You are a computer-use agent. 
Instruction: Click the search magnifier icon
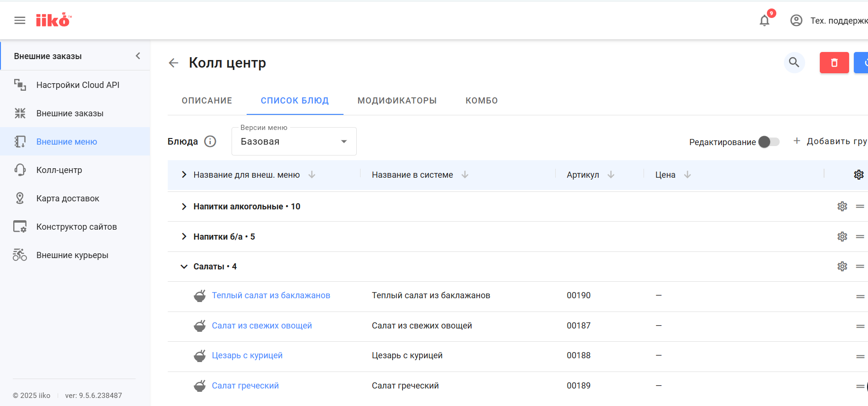click(794, 62)
